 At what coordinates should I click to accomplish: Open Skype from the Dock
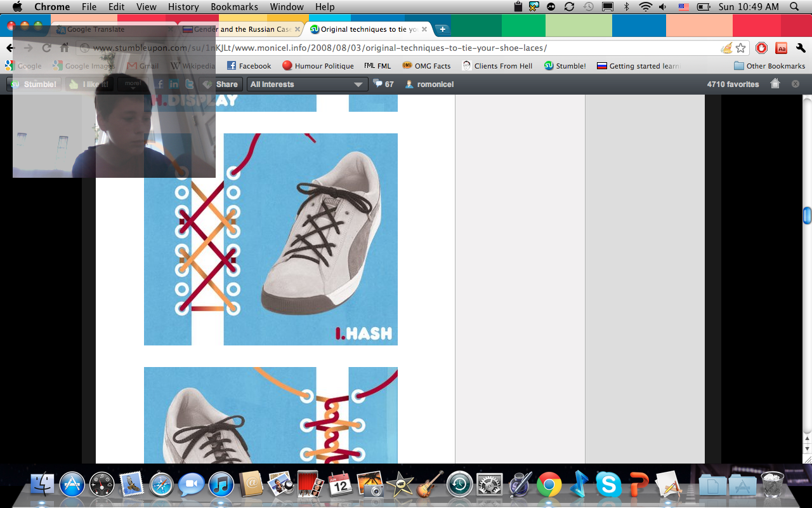[x=608, y=485]
